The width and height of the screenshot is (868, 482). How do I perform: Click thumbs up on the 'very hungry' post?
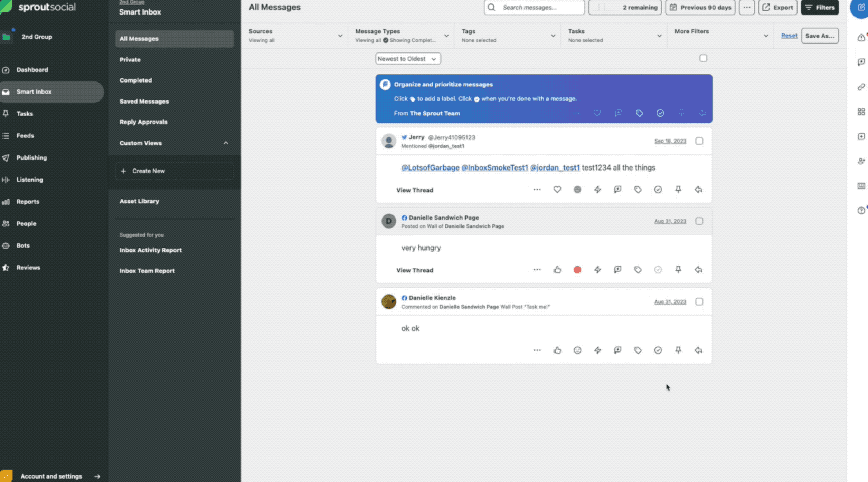coord(557,270)
